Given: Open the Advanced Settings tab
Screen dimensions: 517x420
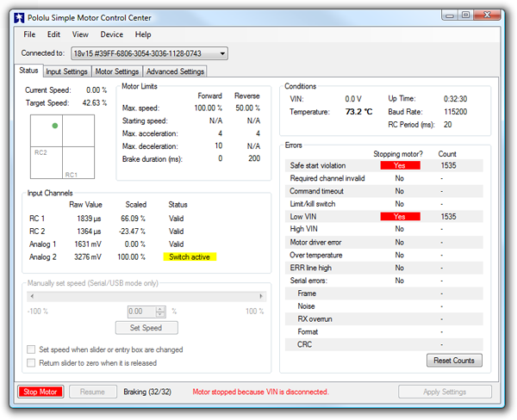Looking at the screenshot, I should pos(175,71).
